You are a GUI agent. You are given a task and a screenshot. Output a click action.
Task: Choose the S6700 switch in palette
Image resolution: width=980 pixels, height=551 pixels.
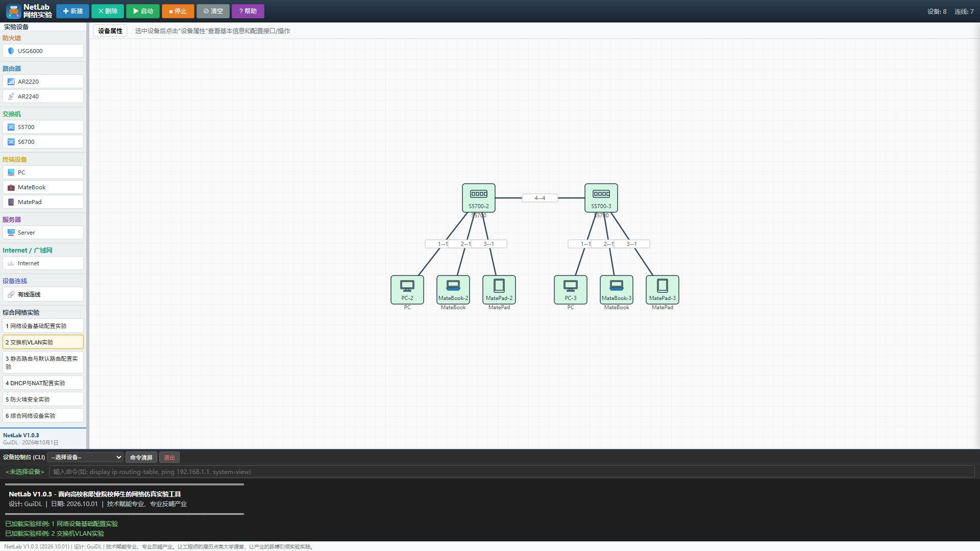pos(43,142)
